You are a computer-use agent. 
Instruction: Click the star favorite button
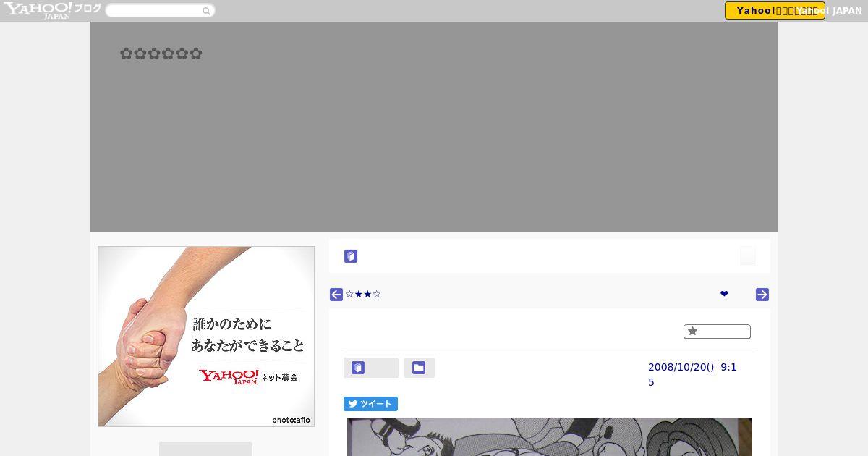(x=717, y=332)
